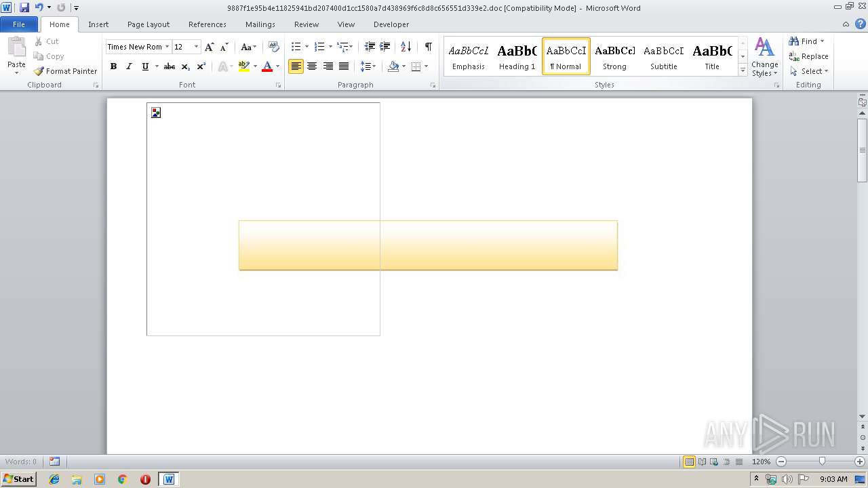Apply the Heading 1 style
The width and height of the screenshot is (868, 488).
click(x=517, y=56)
